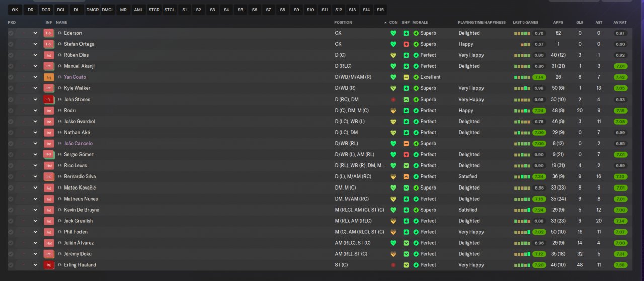
Task: Open the selection dropdown for Jack Grealish
Action: pyautogui.click(x=35, y=221)
